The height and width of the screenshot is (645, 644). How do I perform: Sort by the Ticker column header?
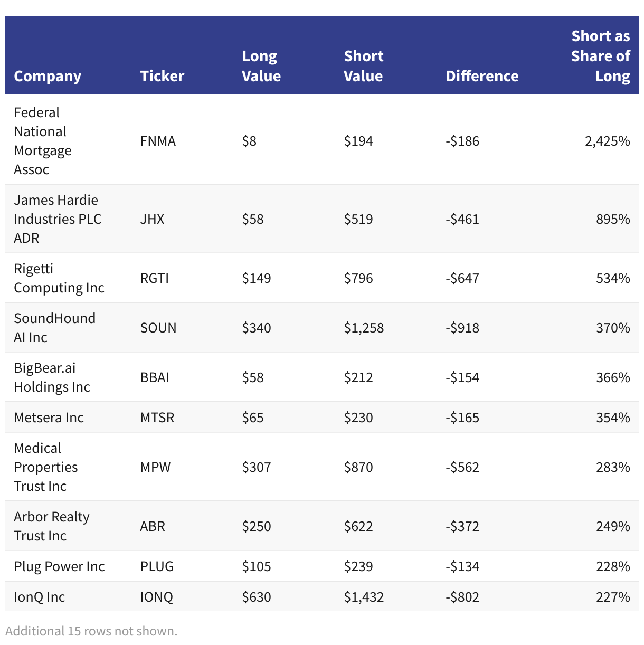click(162, 76)
